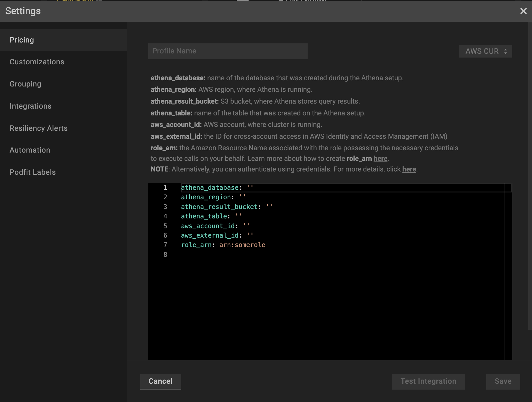Open the AWS CUR provider dropdown
Screen dimensions: 532x402
pos(485,51)
